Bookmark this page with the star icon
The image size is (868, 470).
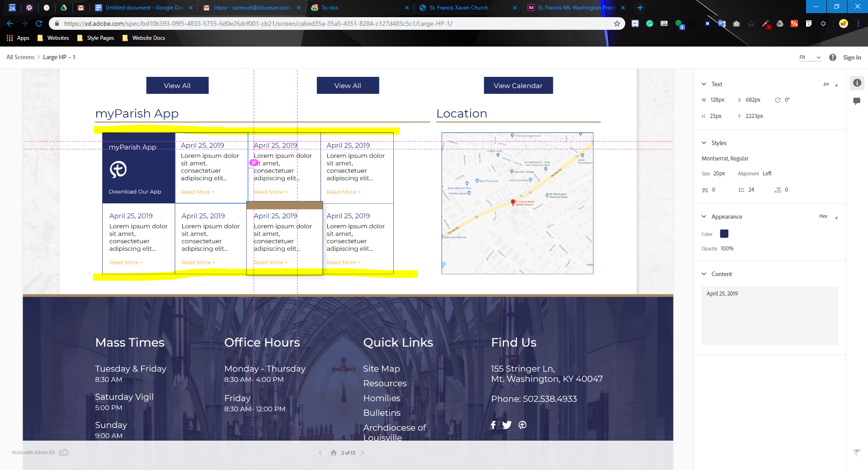point(617,23)
